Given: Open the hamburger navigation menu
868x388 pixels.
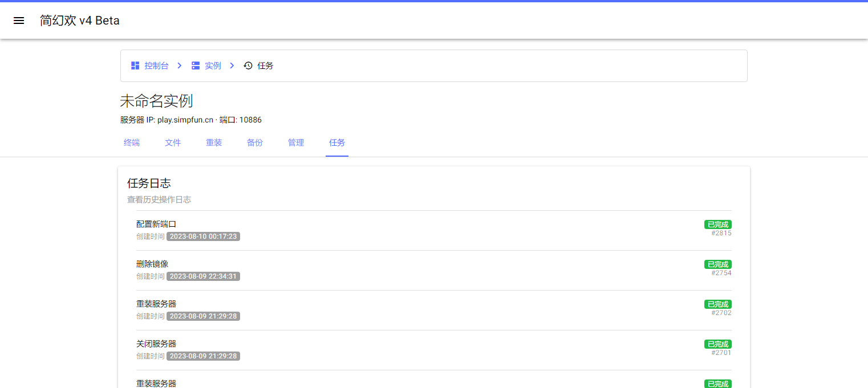Looking at the screenshot, I should point(19,21).
